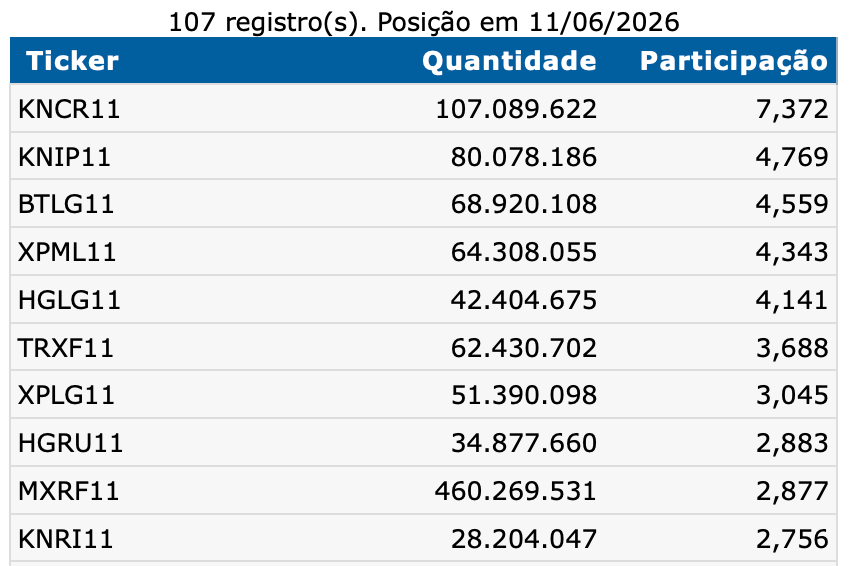Click quantity 62.430.702 for TRXF11
The height and width of the screenshot is (566, 850).
(x=524, y=348)
